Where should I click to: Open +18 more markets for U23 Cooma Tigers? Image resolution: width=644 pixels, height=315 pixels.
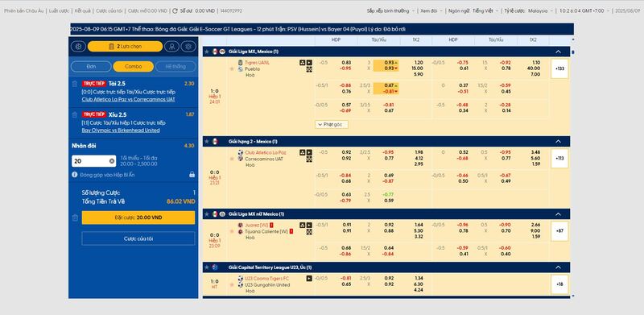coord(559,284)
